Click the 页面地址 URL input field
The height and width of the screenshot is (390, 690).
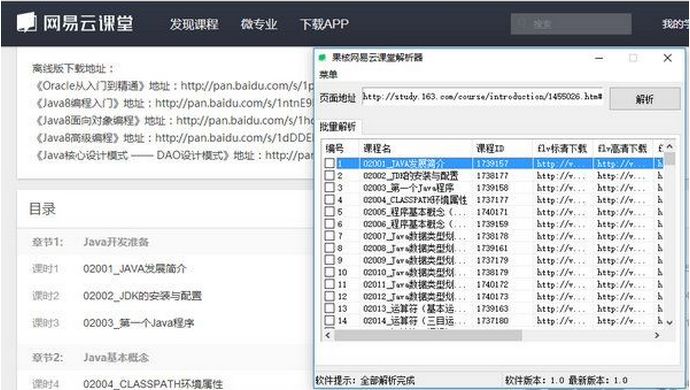click(x=482, y=96)
